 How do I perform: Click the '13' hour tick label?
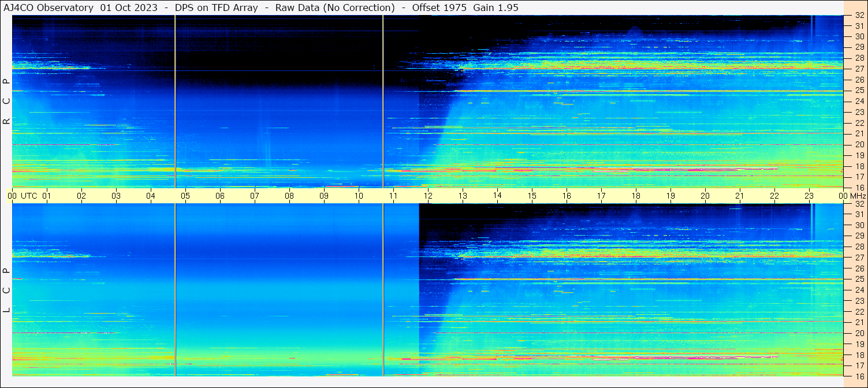pos(463,196)
